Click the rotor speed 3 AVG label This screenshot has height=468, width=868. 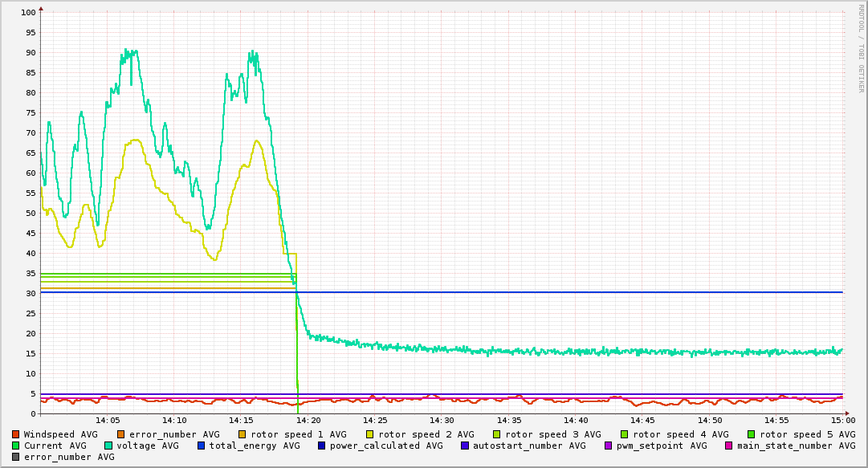point(552,434)
